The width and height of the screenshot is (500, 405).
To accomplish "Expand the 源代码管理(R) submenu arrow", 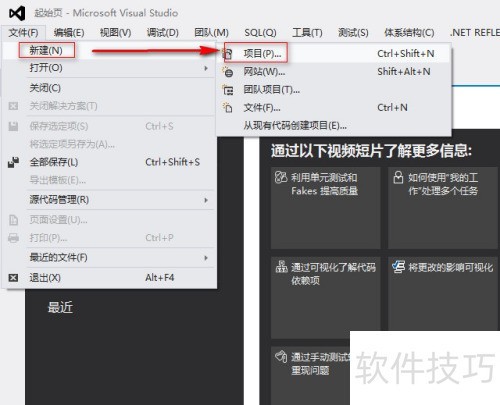I will pyautogui.click(x=206, y=200).
